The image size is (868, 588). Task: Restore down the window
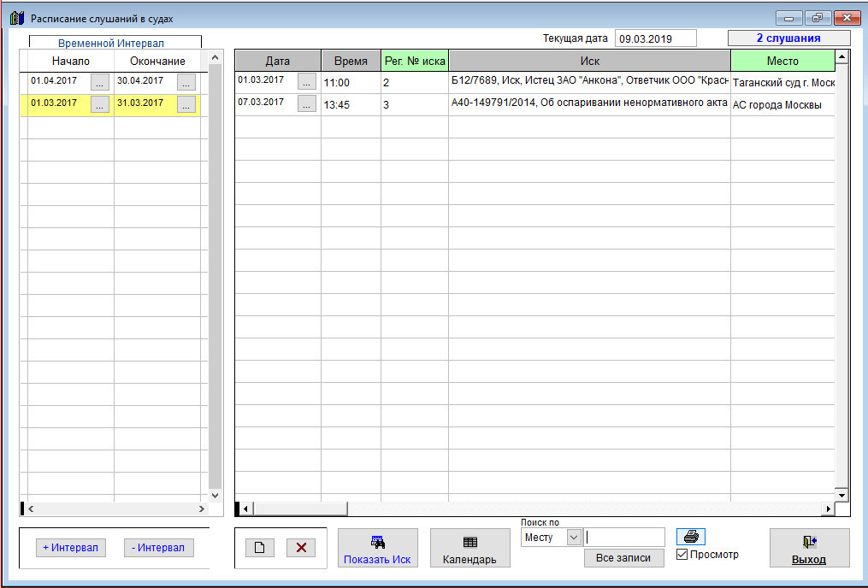818,18
